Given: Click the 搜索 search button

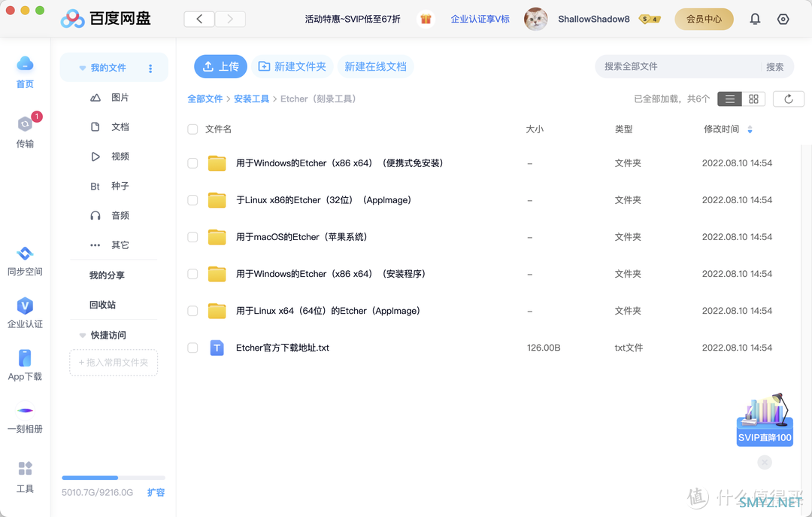Looking at the screenshot, I should [x=774, y=67].
